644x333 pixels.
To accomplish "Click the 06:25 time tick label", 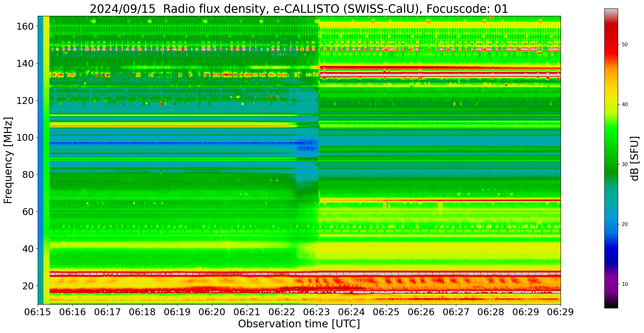I will tap(386, 312).
